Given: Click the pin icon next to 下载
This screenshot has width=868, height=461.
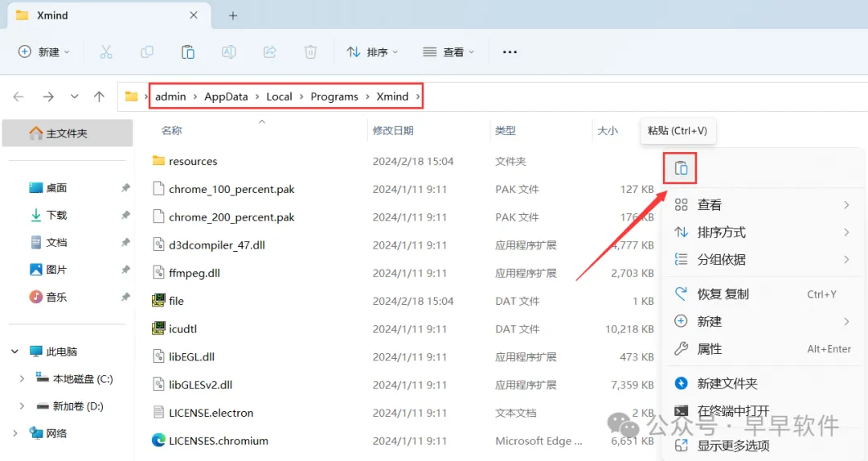Looking at the screenshot, I should (x=125, y=215).
